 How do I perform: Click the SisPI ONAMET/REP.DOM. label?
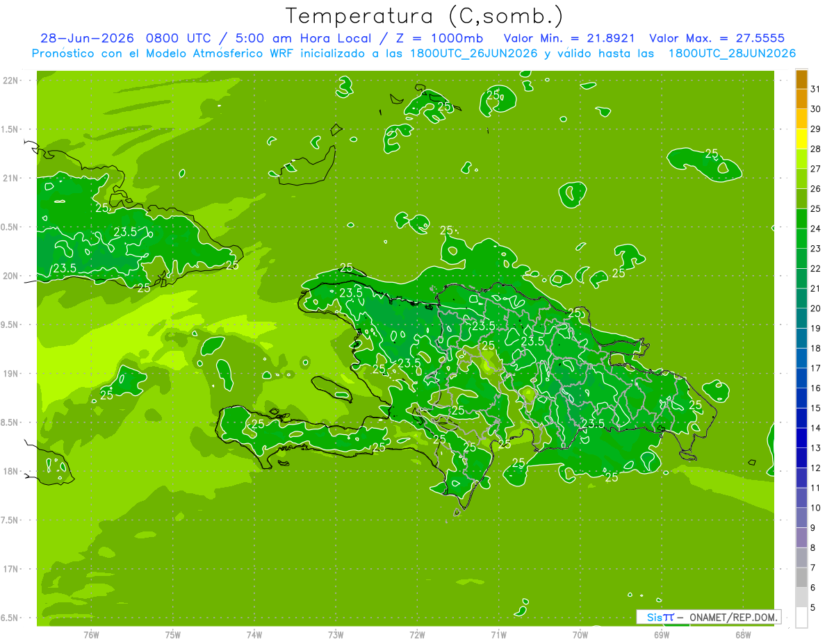(708, 617)
